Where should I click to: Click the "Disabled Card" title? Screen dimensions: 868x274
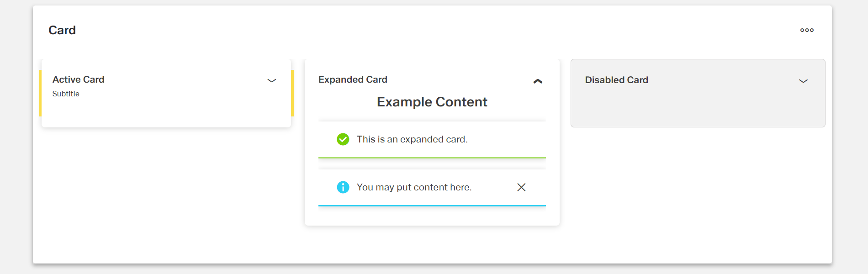coord(616,80)
